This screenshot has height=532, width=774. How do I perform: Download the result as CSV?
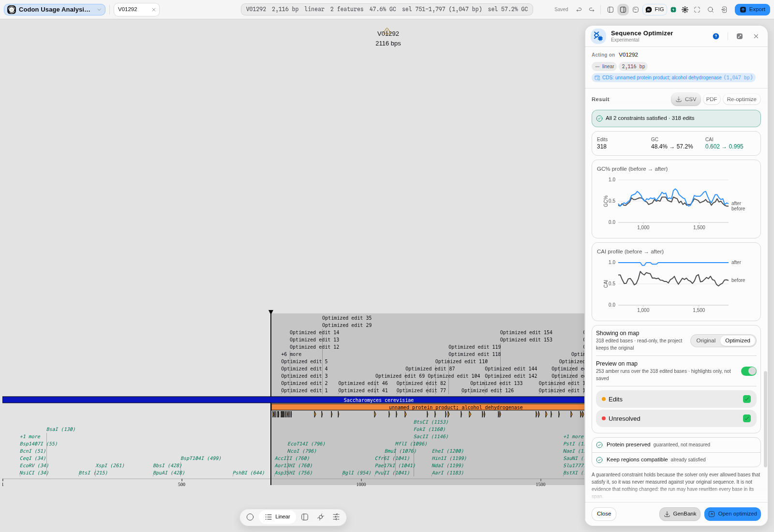[x=686, y=99]
